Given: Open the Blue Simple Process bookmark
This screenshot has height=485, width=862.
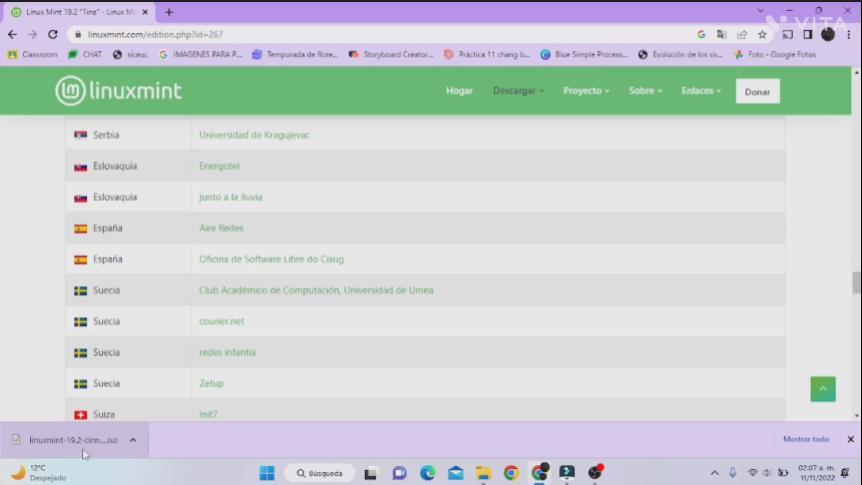Looking at the screenshot, I should [584, 54].
